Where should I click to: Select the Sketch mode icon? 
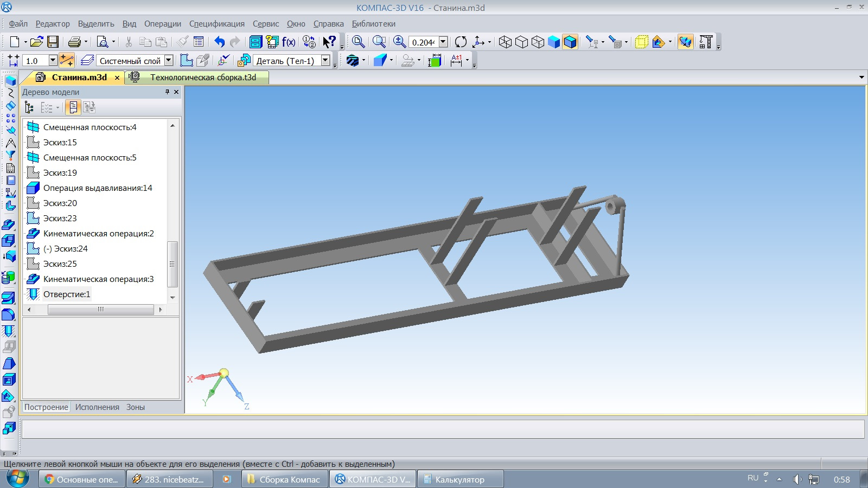coord(186,61)
